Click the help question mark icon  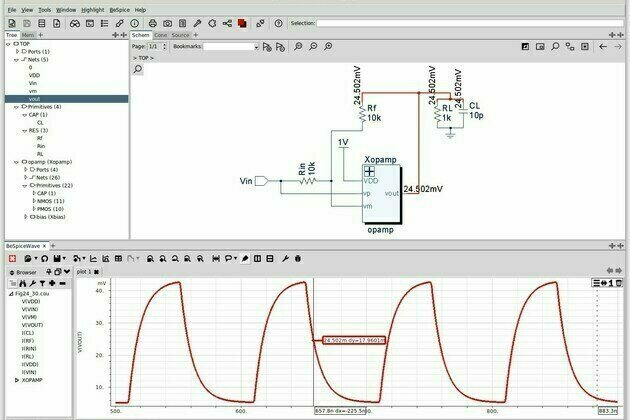click(x=278, y=23)
